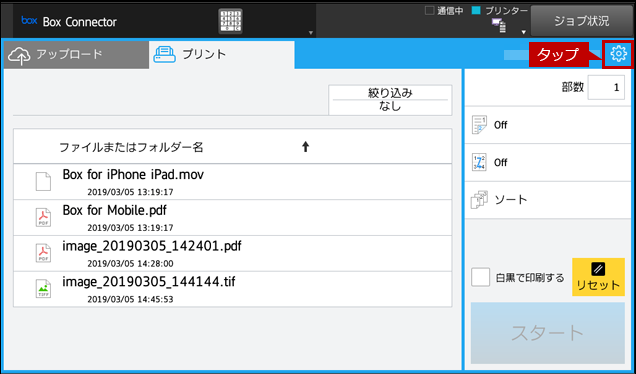The image size is (636, 374).
Task: Select the PDF icon of Box for Mobile.pdf
Action: tap(43, 217)
